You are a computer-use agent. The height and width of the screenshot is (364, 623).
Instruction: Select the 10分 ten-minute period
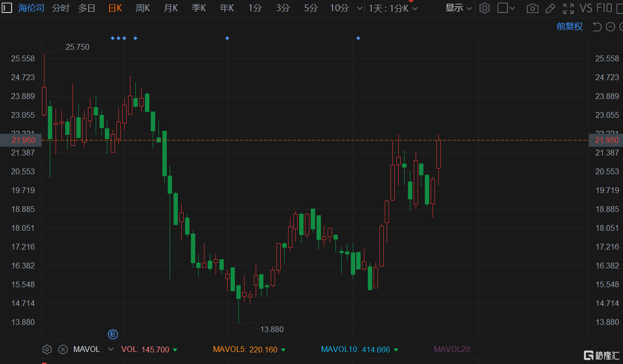click(x=339, y=8)
